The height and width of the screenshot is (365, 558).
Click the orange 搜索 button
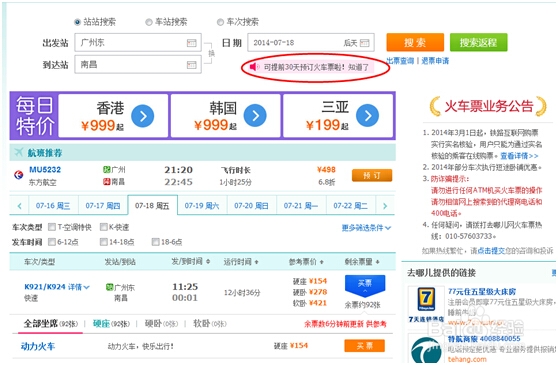coord(415,43)
